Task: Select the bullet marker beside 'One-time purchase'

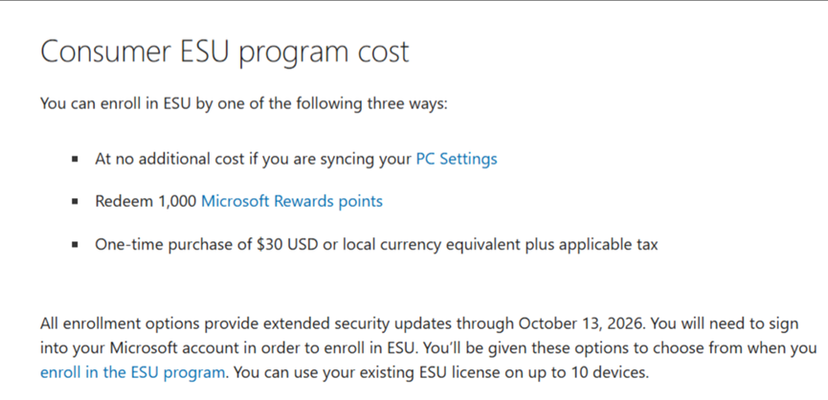Action: [x=76, y=244]
